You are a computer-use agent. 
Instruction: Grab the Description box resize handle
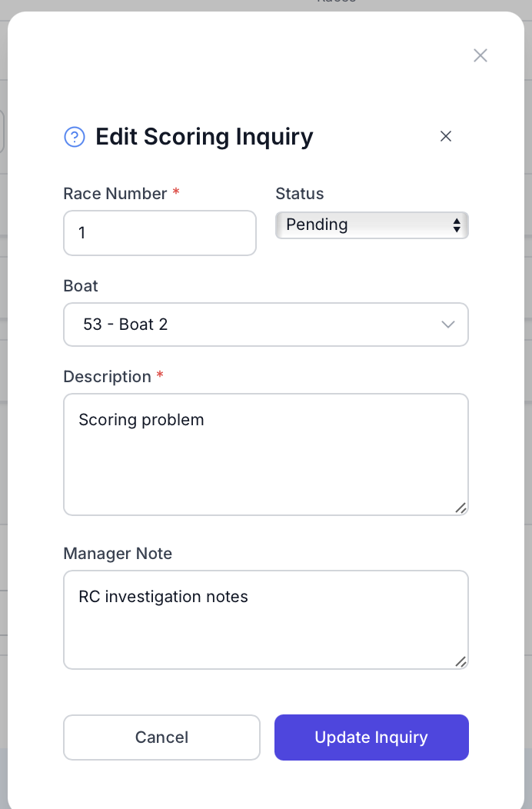click(x=461, y=508)
